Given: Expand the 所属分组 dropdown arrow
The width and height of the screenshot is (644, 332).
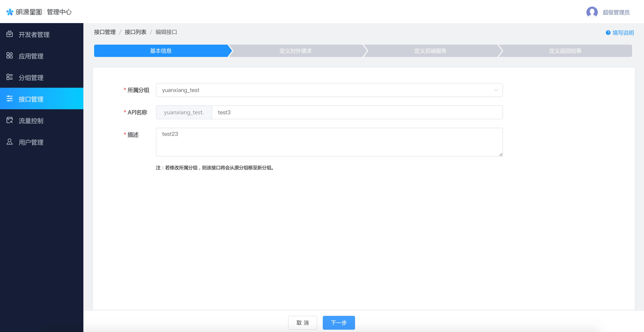Looking at the screenshot, I should point(496,90).
